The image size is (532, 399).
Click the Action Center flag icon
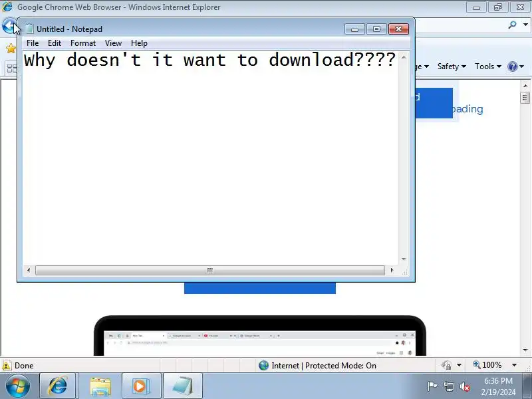(x=432, y=386)
